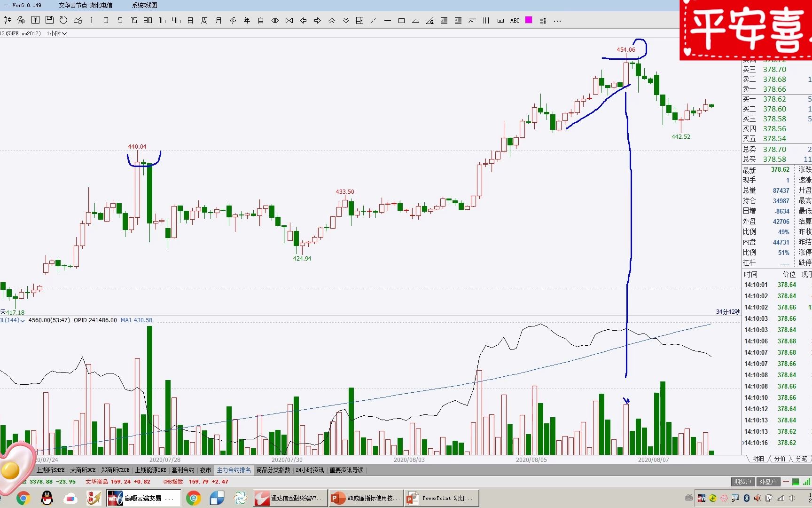Select the 30-minute period button
812x508 pixels.
(148, 20)
